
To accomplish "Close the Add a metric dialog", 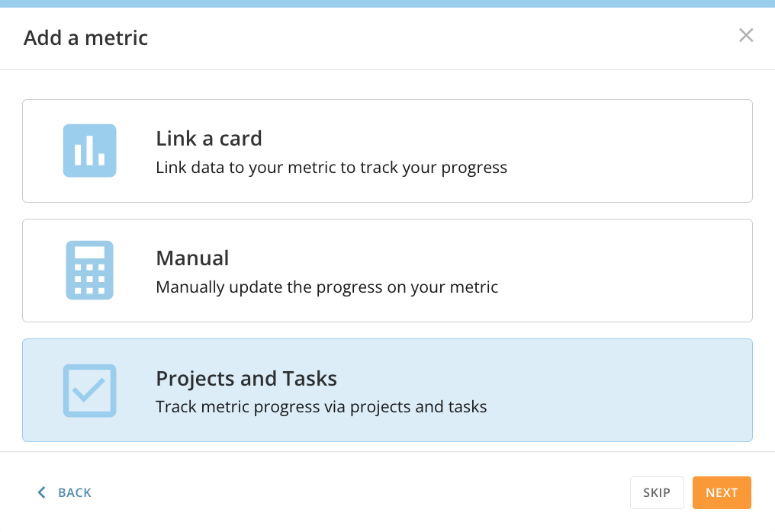I will [746, 35].
